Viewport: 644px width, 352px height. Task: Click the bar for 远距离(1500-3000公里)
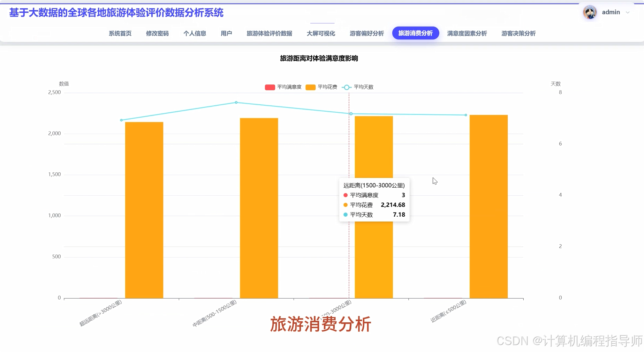click(373, 262)
